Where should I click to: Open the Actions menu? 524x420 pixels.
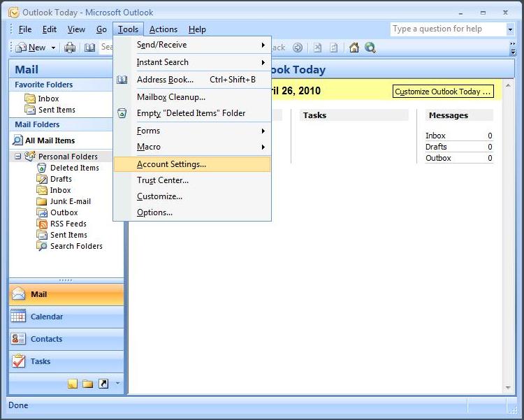(x=163, y=29)
